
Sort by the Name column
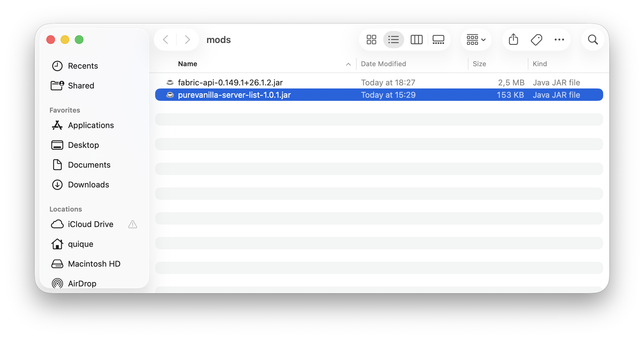pyautogui.click(x=188, y=64)
